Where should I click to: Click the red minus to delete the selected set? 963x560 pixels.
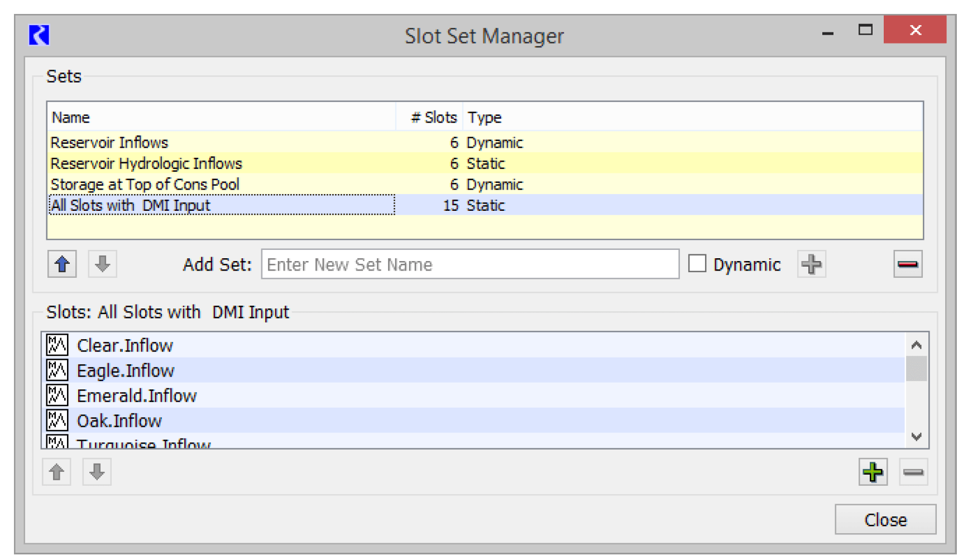click(x=907, y=264)
